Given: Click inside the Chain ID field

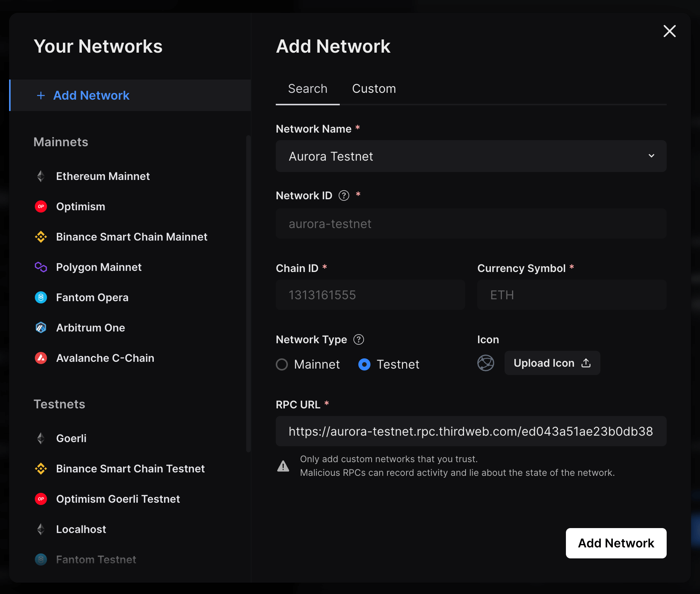Looking at the screenshot, I should tap(370, 295).
